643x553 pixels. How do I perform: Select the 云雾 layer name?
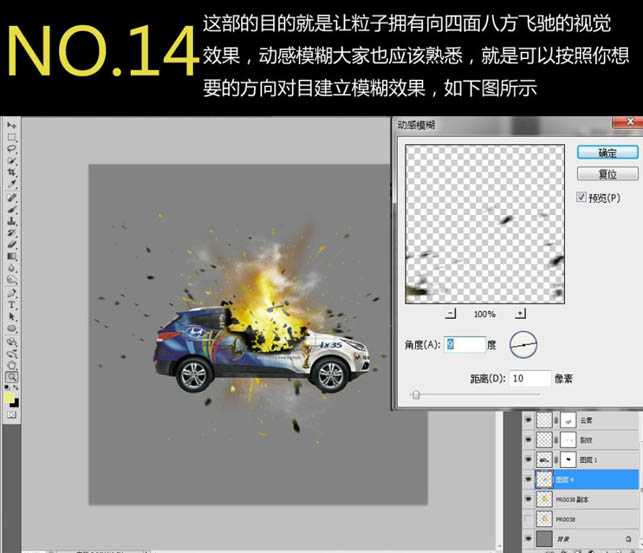tap(586, 420)
